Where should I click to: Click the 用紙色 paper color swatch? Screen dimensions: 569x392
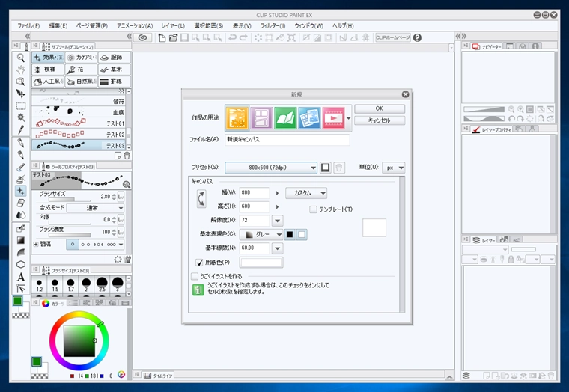[261, 262]
